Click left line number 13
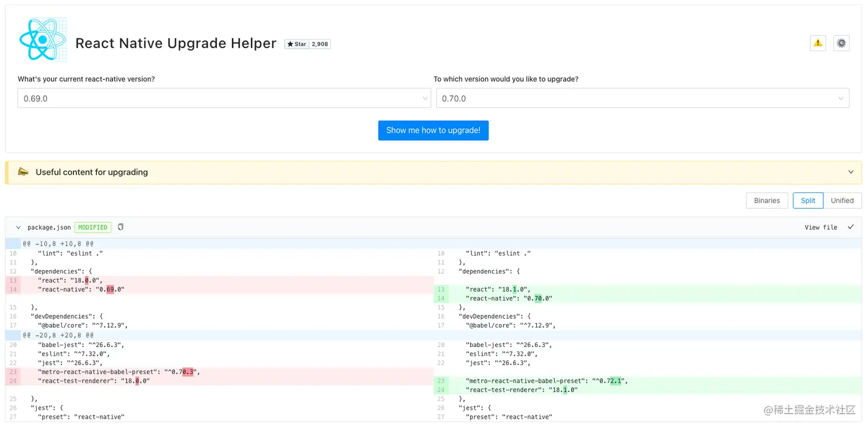Viewport: 868px width, 428px height. 13,280
